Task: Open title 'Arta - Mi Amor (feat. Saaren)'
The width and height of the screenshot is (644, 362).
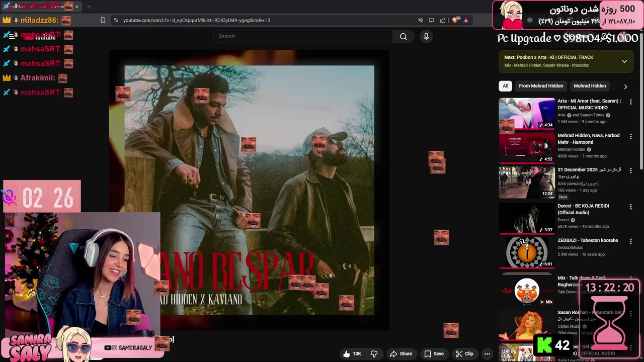Action: coord(589,104)
